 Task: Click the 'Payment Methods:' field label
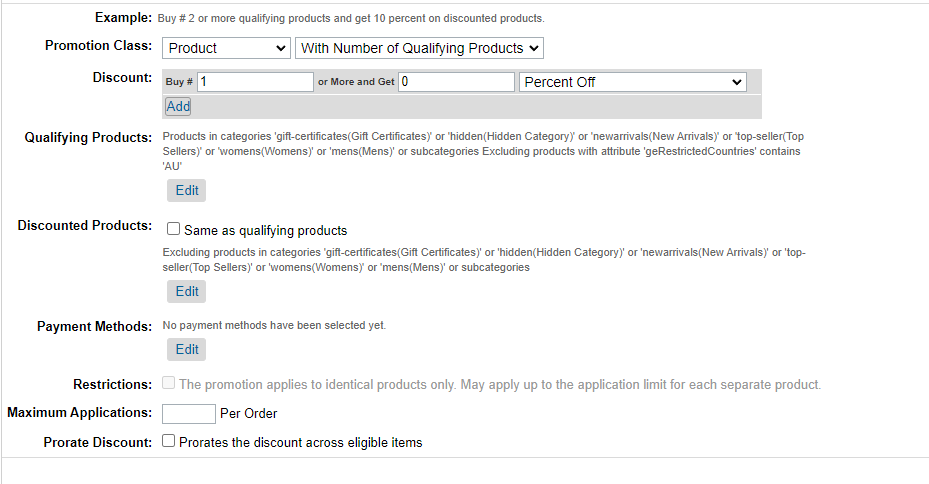tap(94, 326)
